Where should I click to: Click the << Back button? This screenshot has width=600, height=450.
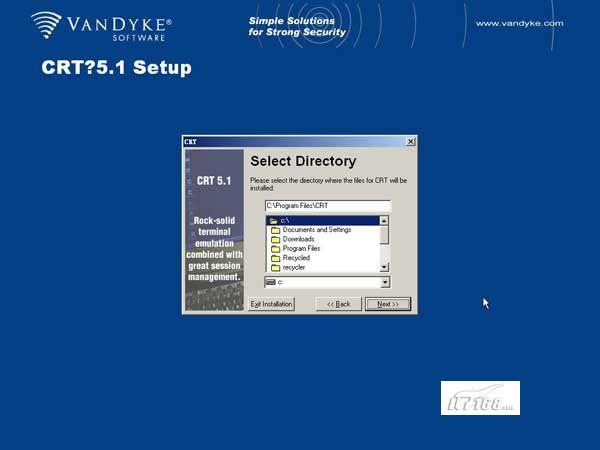(x=339, y=304)
